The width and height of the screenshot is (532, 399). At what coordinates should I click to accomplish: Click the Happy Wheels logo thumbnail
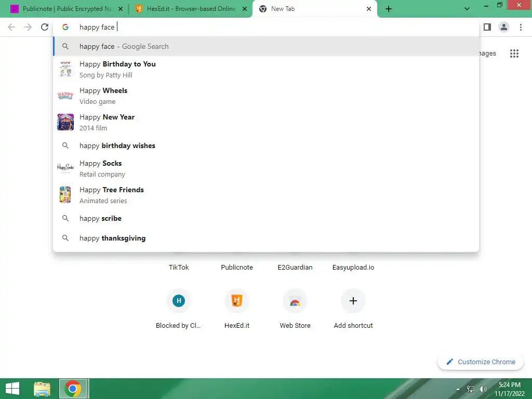coord(65,96)
